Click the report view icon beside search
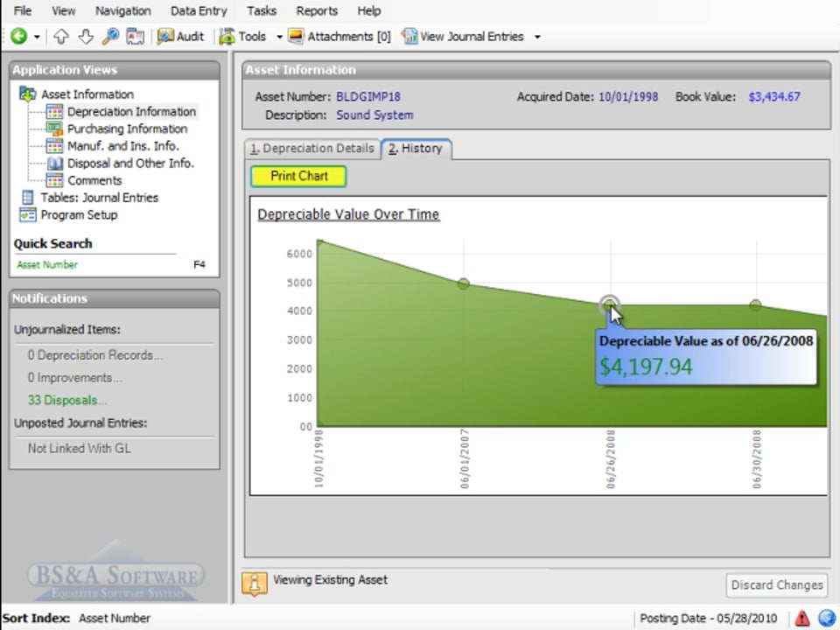The height and width of the screenshot is (630, 840). [135, 37]
